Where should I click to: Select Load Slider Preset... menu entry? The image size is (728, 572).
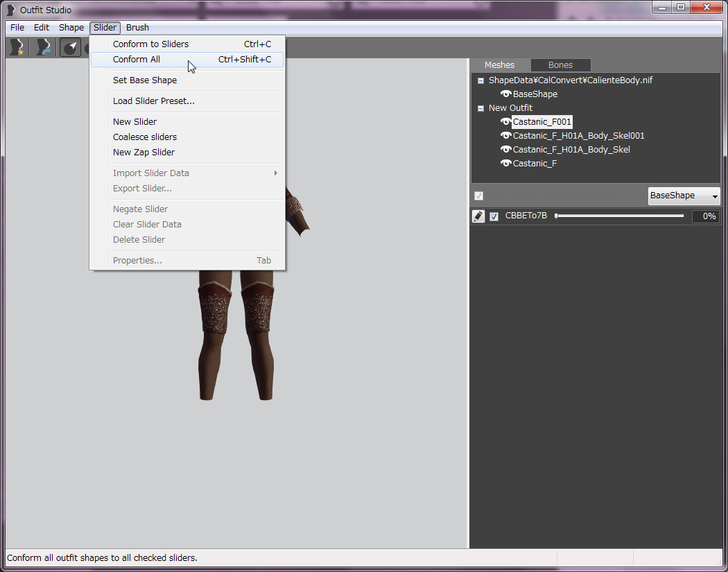tap(153, 101)
